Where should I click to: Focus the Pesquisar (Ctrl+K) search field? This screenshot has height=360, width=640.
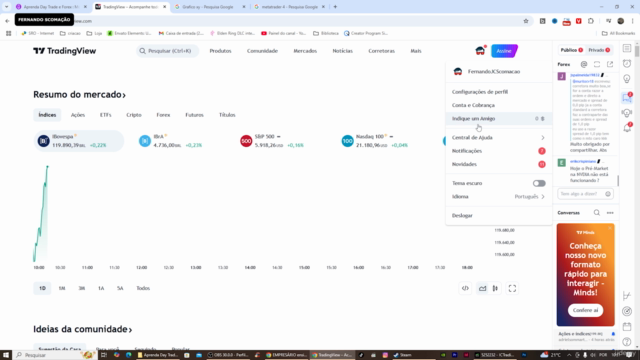(x=168, y=51)
